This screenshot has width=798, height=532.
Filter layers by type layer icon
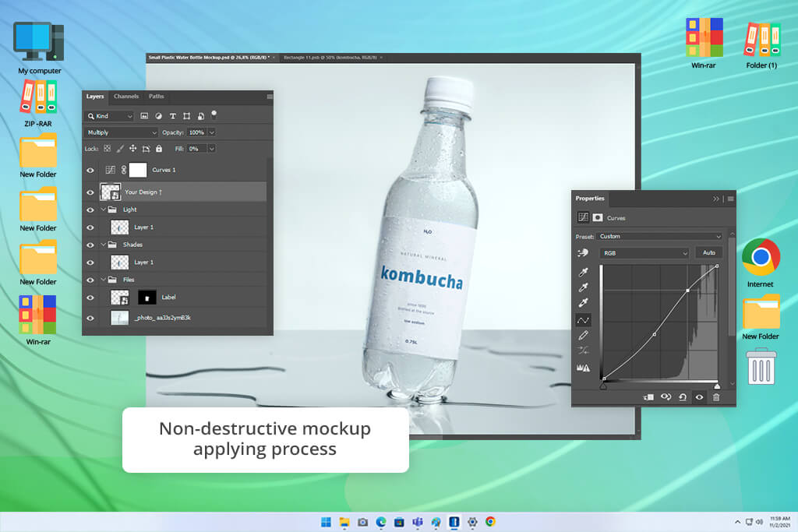(x=172, y=116)
